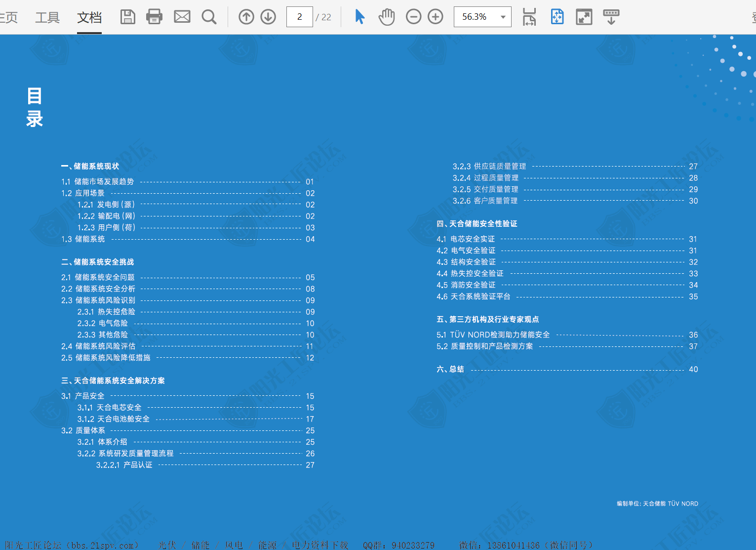The image size is (756, 550).
Task: Go to previous page arrow
Action: pos(246,17)
